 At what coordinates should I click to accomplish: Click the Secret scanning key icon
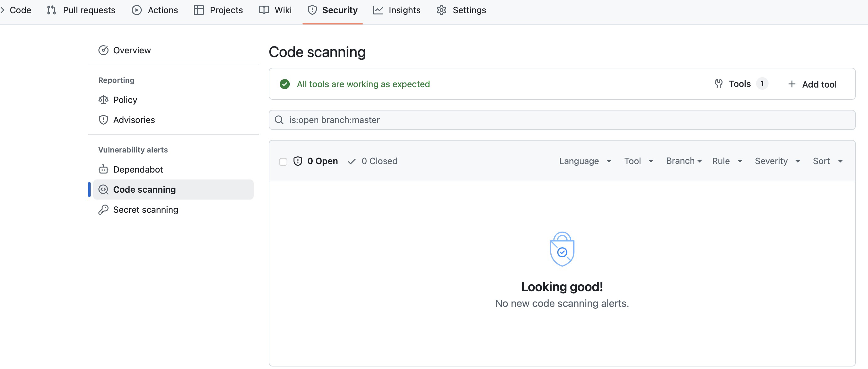point(103,210)
